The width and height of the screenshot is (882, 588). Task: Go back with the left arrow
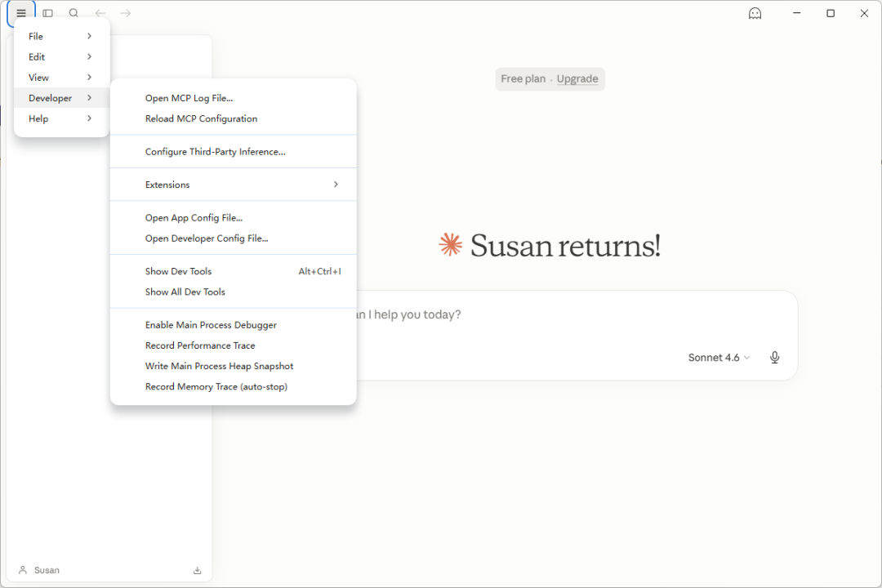click(100, 13)
